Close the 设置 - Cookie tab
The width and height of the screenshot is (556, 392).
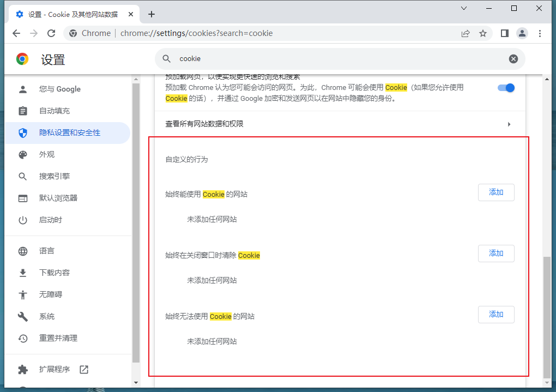[131, 14]
